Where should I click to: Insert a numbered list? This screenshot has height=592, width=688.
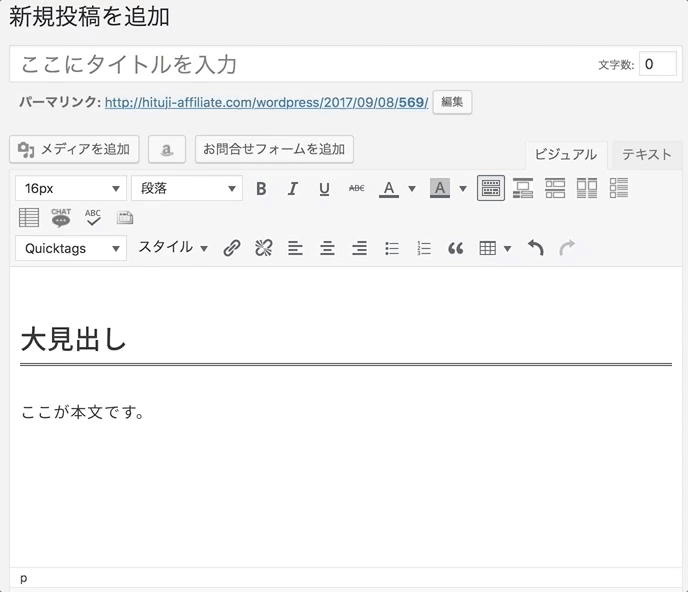click(x=424, y=248)
